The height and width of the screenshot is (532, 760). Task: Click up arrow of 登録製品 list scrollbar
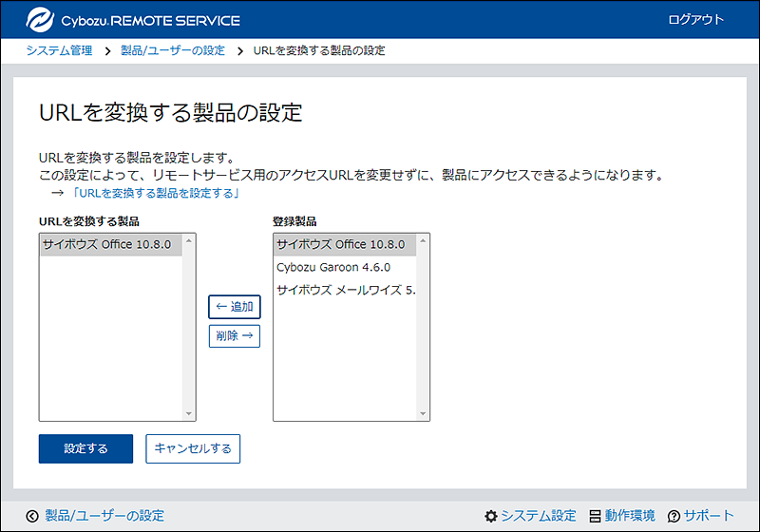[423, 240]
